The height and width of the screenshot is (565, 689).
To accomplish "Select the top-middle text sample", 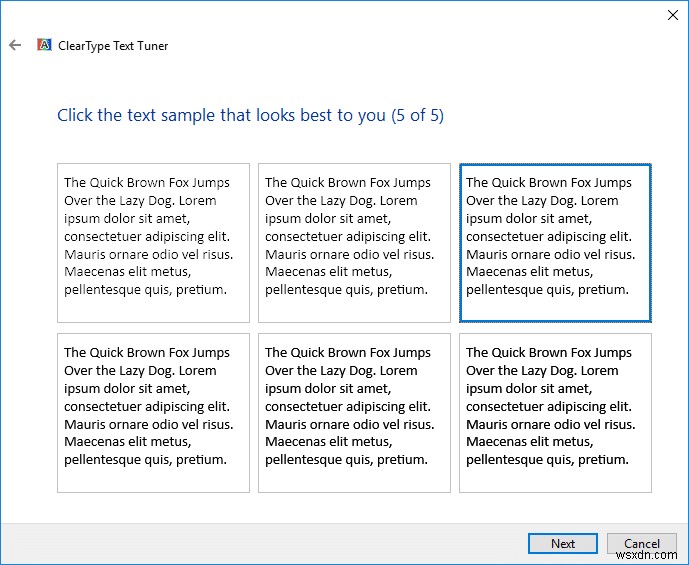I will click(354, 243).
